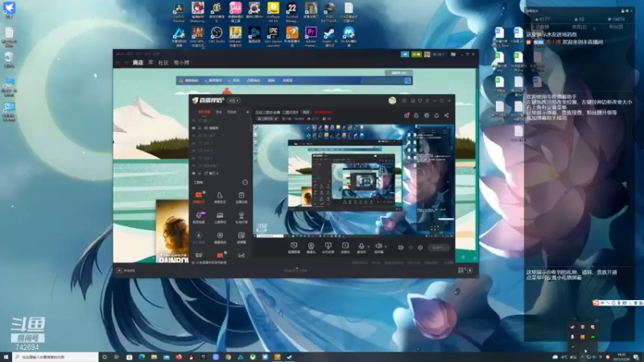Open the 商店 tab in Steam

138,63
